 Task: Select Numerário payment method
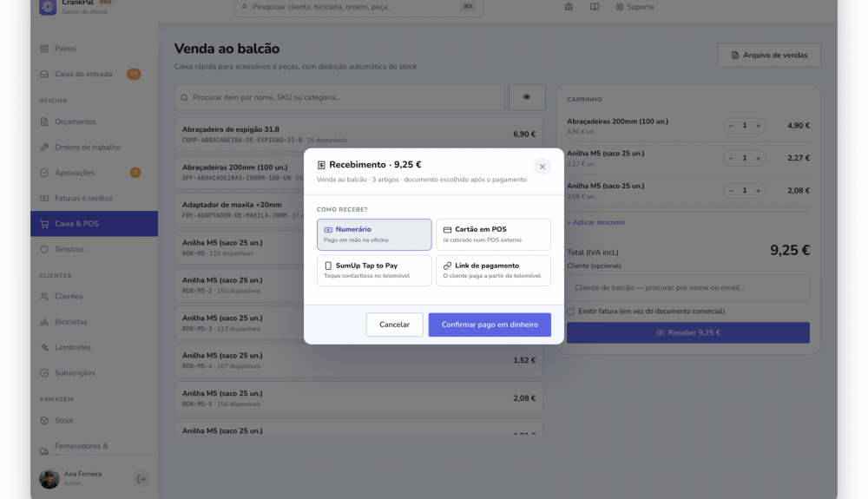(373, 234)
